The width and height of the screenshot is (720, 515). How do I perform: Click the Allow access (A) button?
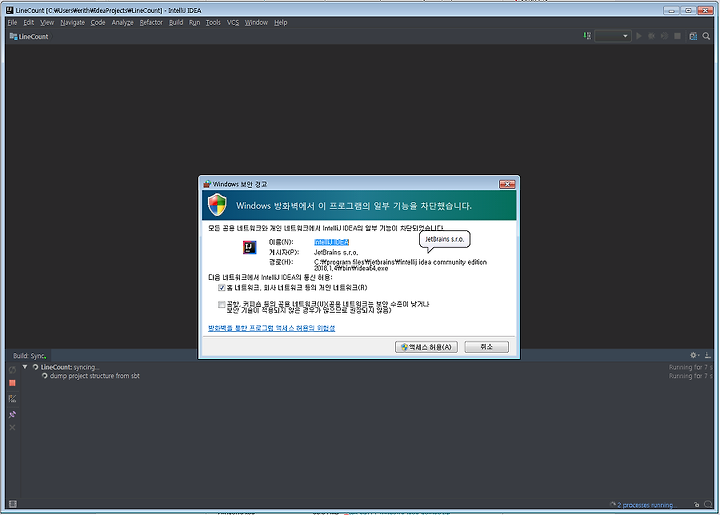click(427, 347)
